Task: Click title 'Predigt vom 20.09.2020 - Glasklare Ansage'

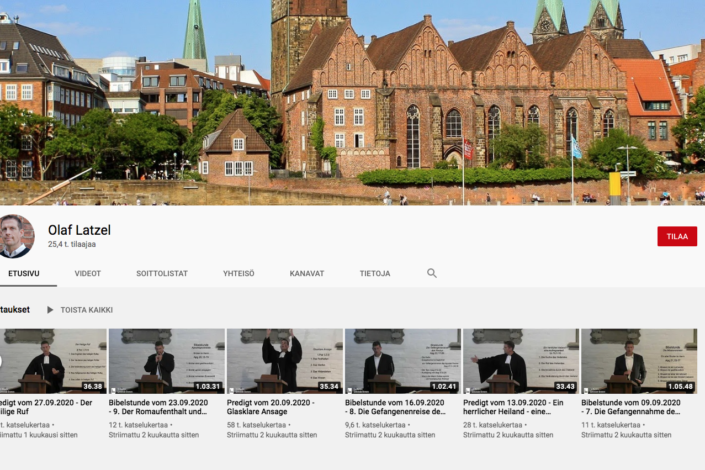Action: pos(271,407)
